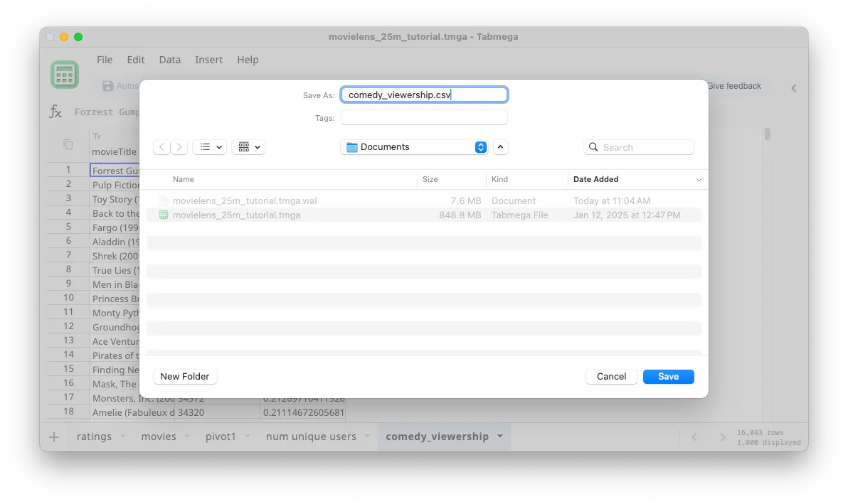Switch to the movies sheet tab
The height and width of the screenshot is (504, 848).
click(159, 436)
